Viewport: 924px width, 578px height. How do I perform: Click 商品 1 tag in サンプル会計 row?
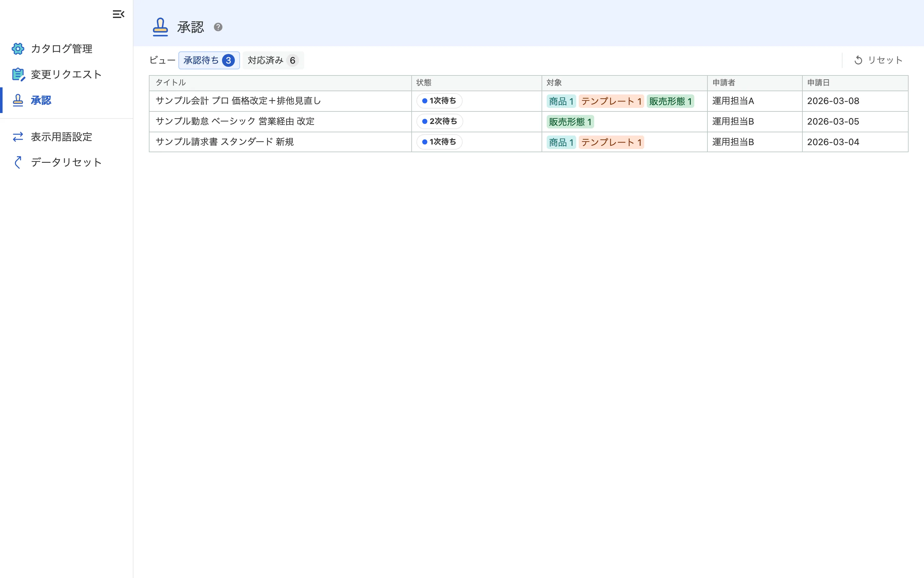pyautogui.click(x=561, y=101)
